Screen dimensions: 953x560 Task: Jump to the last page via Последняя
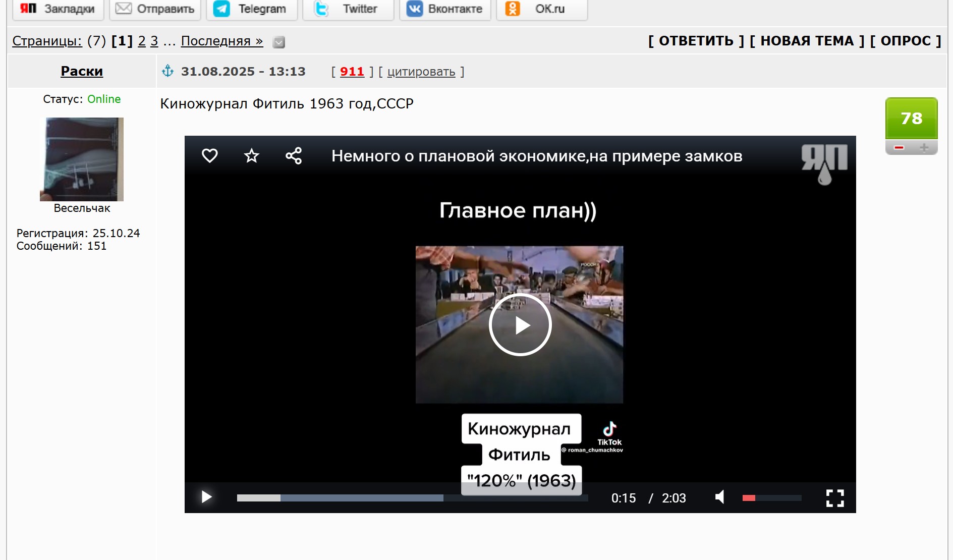pos(222,41)
